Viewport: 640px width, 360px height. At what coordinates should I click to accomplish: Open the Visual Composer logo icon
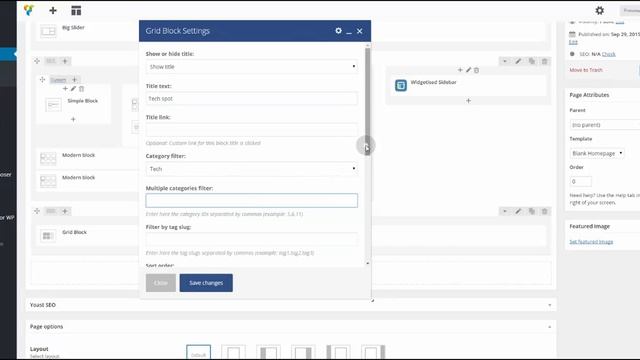[29, 10]
